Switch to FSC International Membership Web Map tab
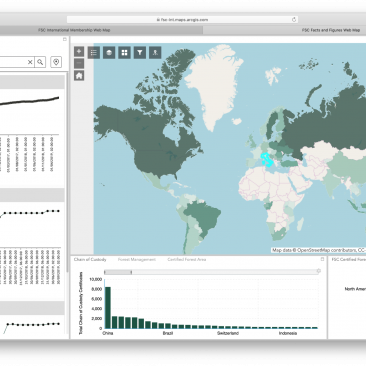The image size is (366, 366). (74, 30)
